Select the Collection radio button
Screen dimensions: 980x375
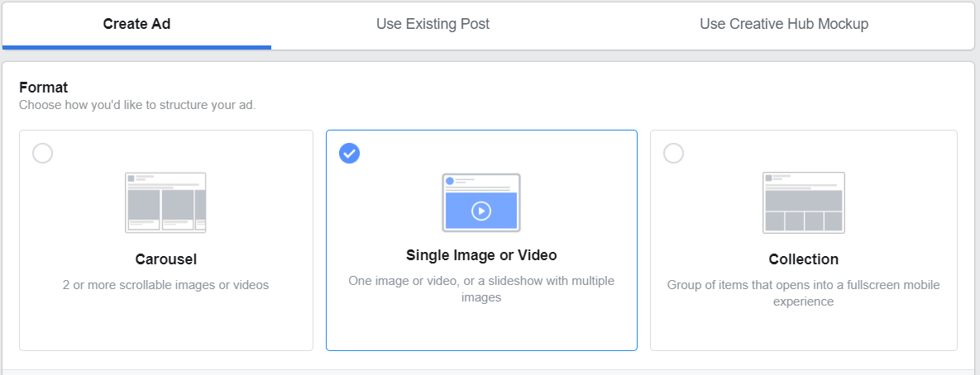(673, 153)
